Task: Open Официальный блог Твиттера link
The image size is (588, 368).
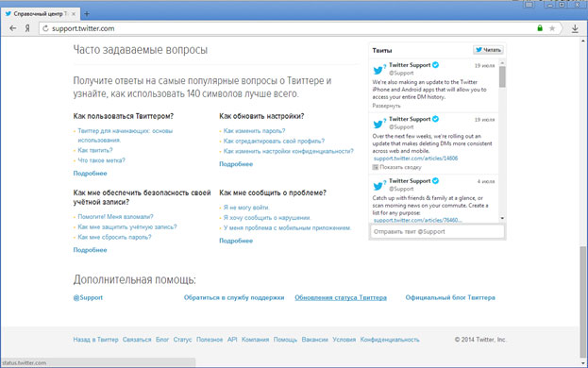Action: point(450,297)
